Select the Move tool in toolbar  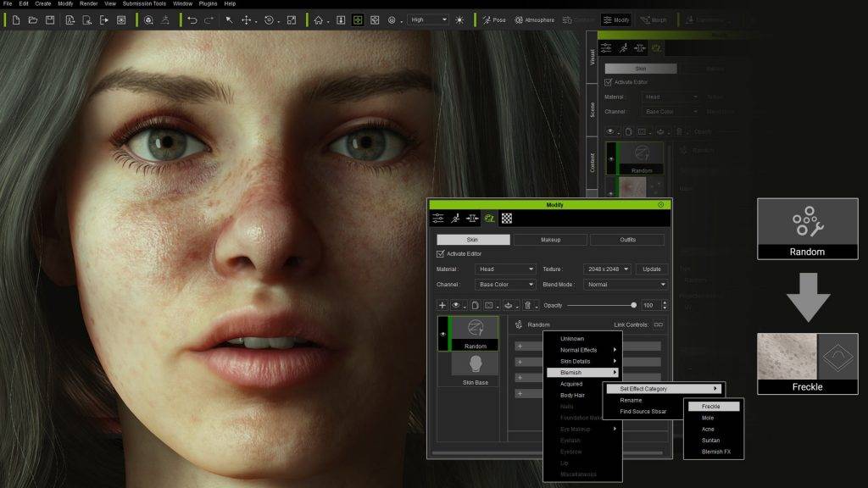(247, 19)
